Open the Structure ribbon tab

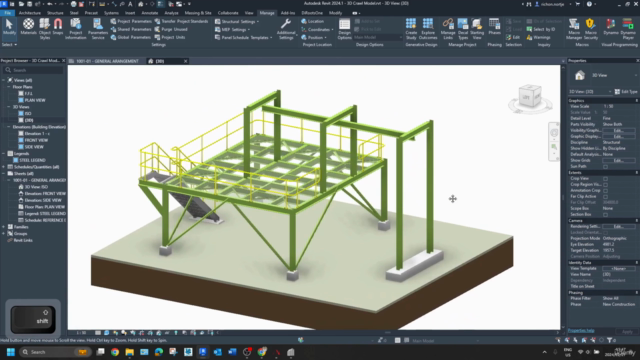pyautogui.click(x=55, y=13)
